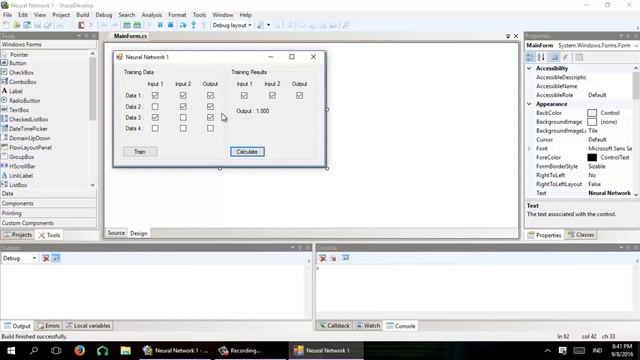Open the Debug menu
Image resolution: width=640 pixels, height=360 pixels.
[104, 15]
